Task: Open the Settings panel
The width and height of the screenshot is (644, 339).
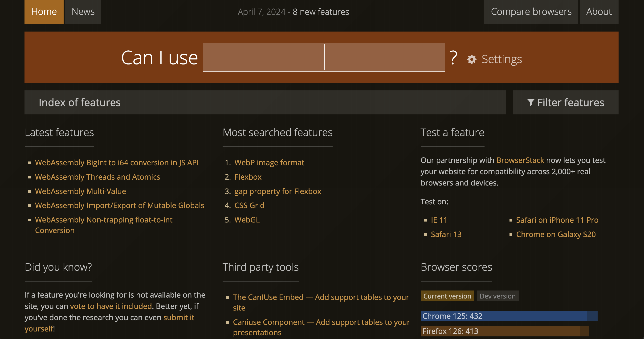Action: [x=501, y=60]
